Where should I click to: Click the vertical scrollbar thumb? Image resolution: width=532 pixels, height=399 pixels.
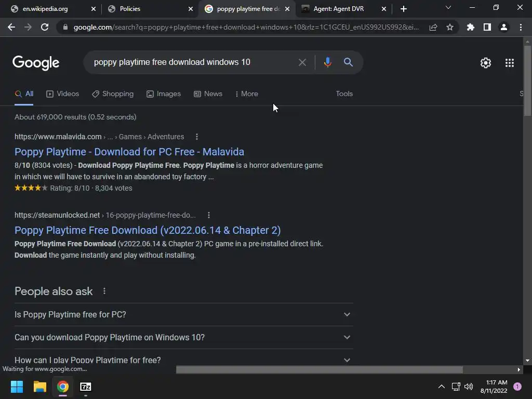pyautogui.click(x=527, y=81)
